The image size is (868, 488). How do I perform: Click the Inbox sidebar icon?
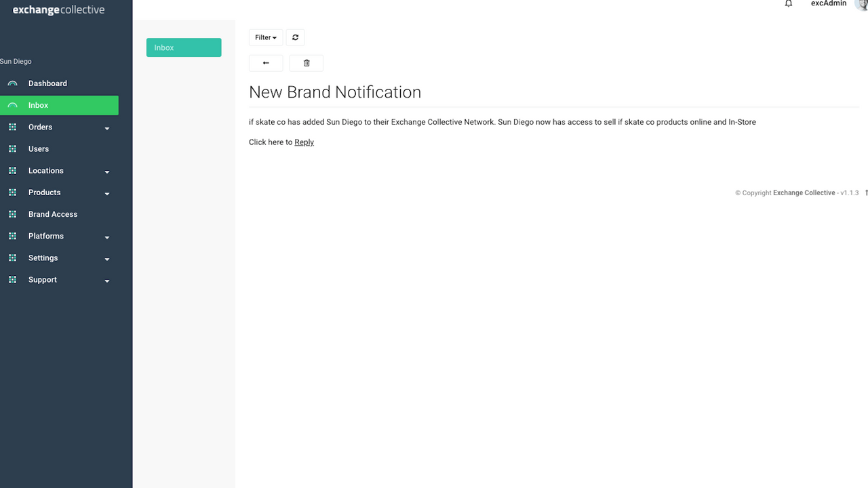(x=12, y=105)
